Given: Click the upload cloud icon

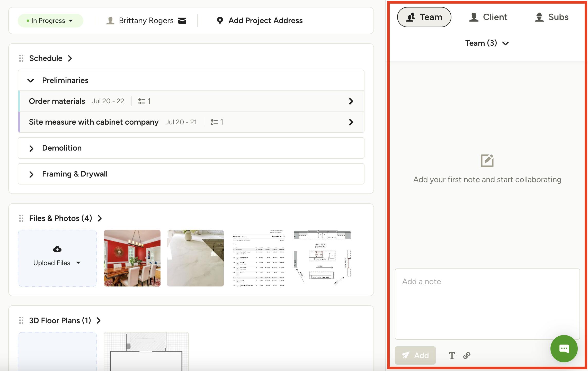Looking at the screenshot, I should point(57,249).
